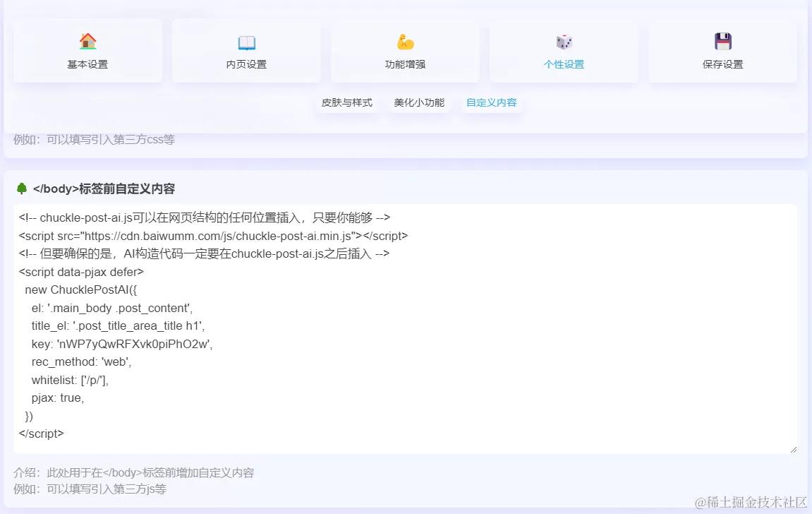Select the book icon for 内页设置
812x514 pixels.
(x=246, y=42)
